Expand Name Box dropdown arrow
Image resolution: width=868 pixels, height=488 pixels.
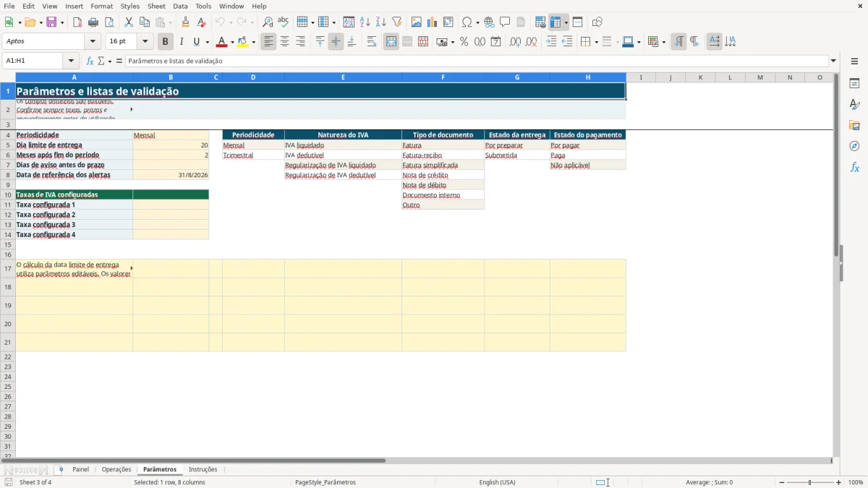click(71, 61)
